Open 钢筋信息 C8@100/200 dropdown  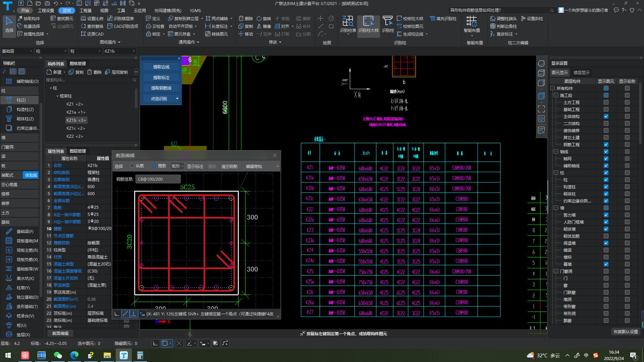(x=158, y=179)
